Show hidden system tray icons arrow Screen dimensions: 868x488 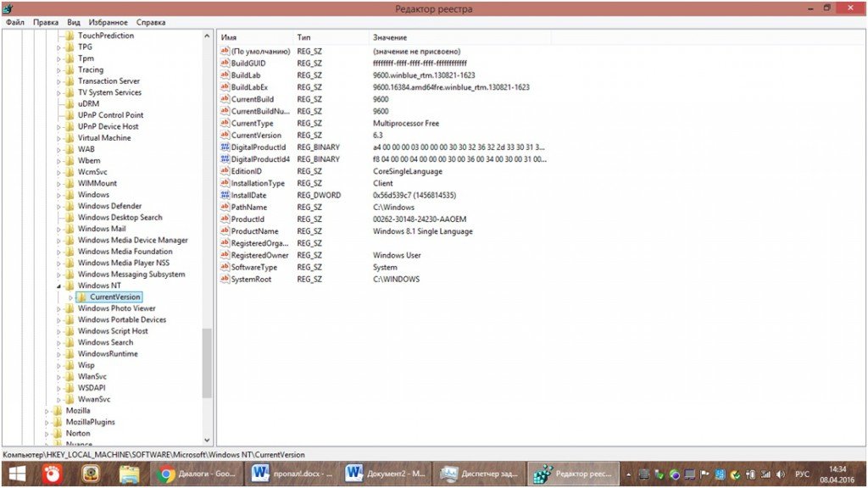[x=628, y=474]
